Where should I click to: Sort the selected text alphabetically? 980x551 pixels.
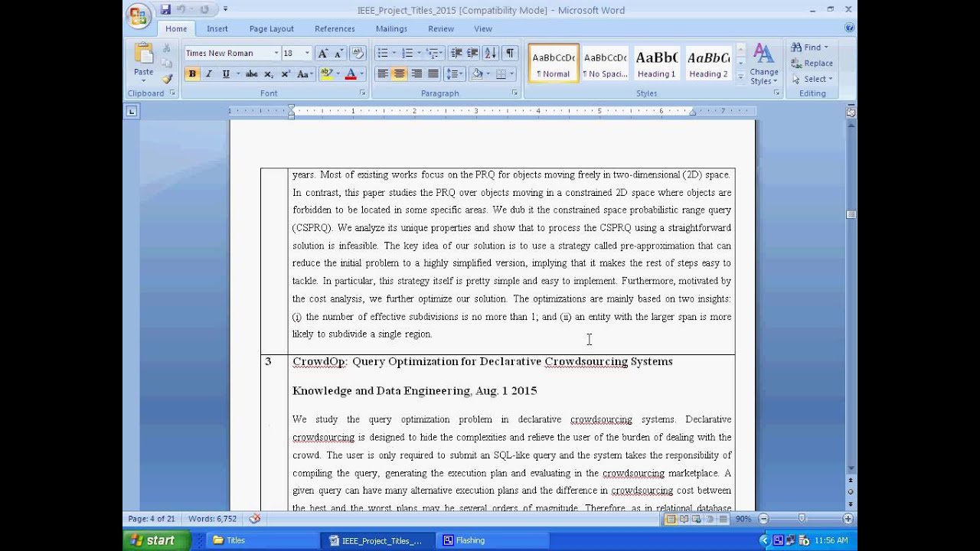[491, 54]
